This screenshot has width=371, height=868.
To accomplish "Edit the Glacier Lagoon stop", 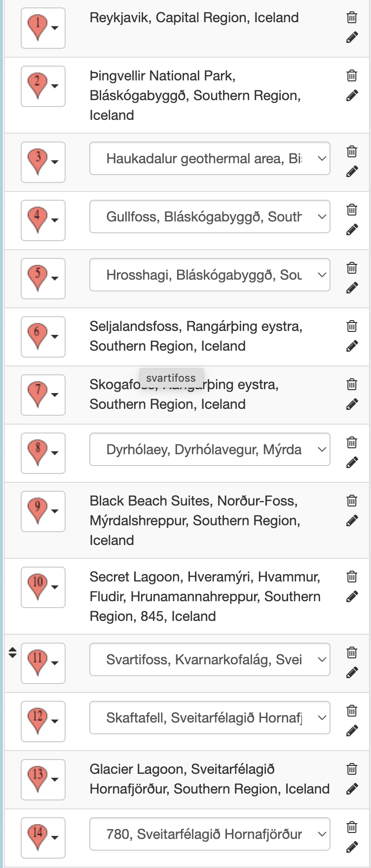I will pos(352,789).
